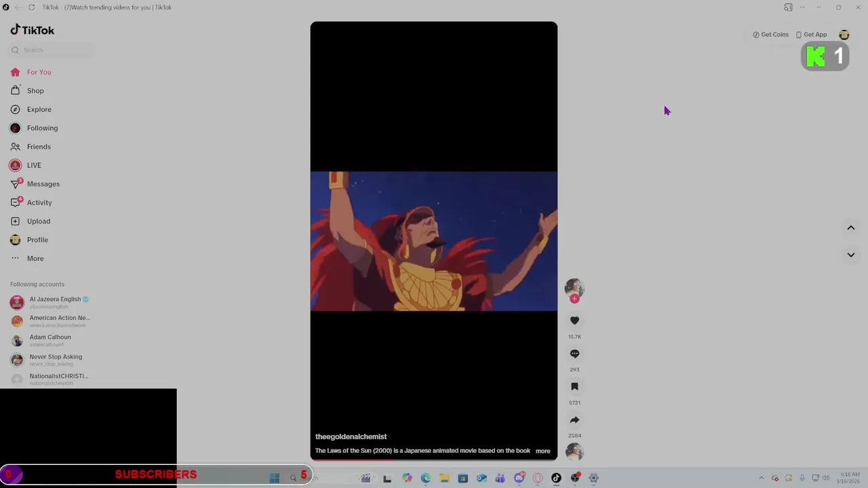Bookmark the video to favorites

(x=574, y=386)
